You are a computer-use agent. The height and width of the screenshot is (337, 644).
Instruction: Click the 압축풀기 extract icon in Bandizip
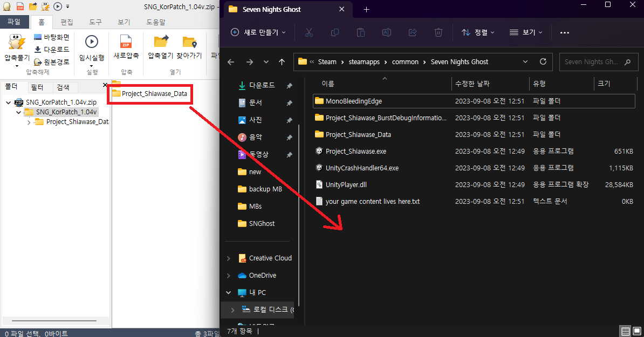coord(17,43)
